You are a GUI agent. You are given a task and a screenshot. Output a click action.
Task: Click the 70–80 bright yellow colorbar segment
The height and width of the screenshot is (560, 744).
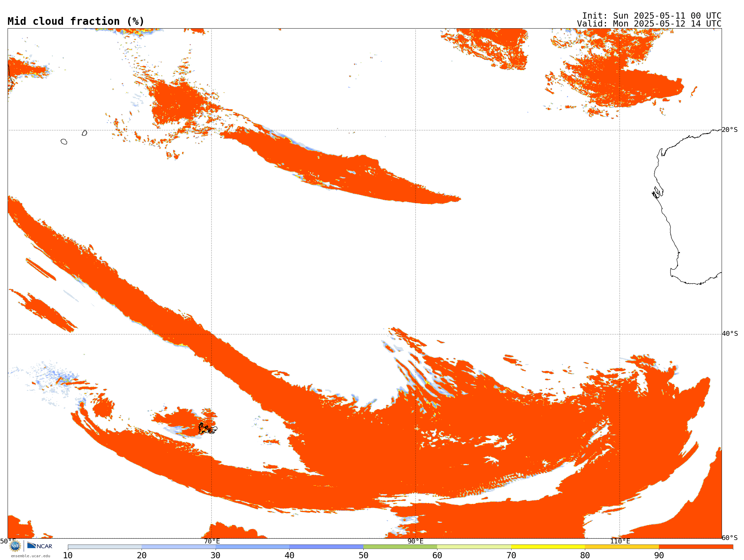548,547
